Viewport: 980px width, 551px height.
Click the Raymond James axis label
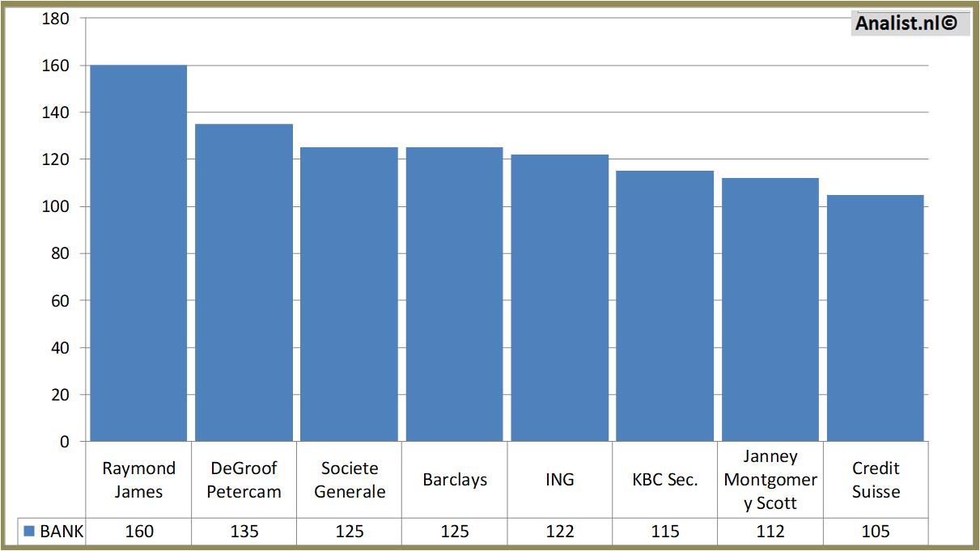coord(138,480)
